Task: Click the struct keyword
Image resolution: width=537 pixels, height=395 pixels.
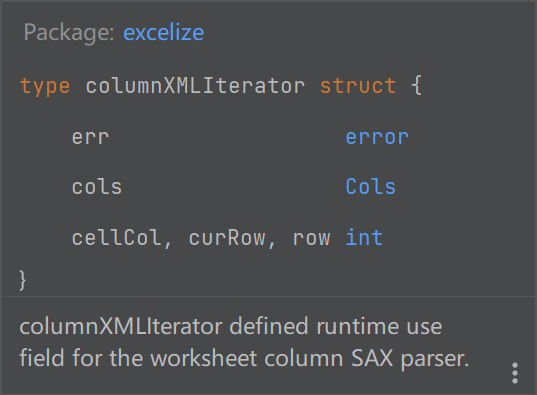Action: click(358, 86)
